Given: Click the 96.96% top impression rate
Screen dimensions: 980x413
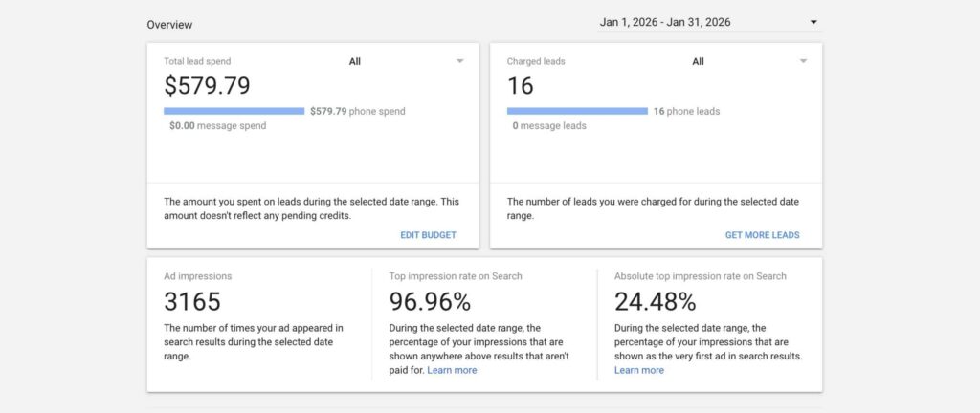Looking at the screenshot, I should (430, 302).
